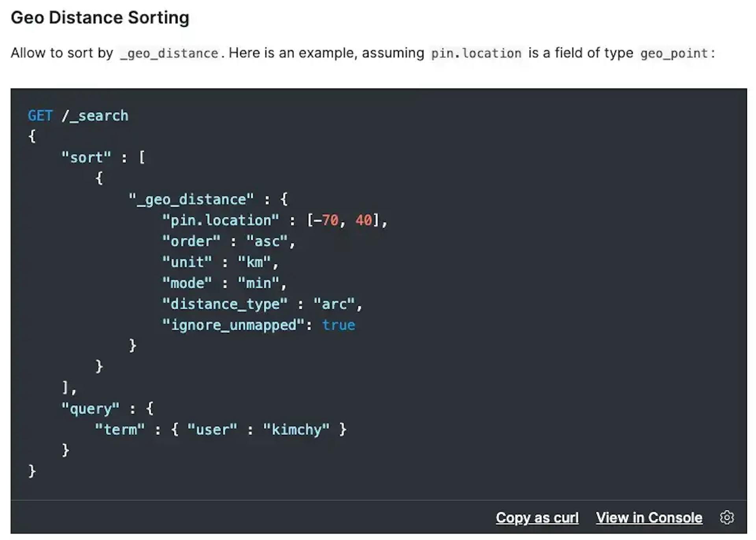Click the "arc" value in the code
The image size is (756, 540).
(x=334, y=304)
